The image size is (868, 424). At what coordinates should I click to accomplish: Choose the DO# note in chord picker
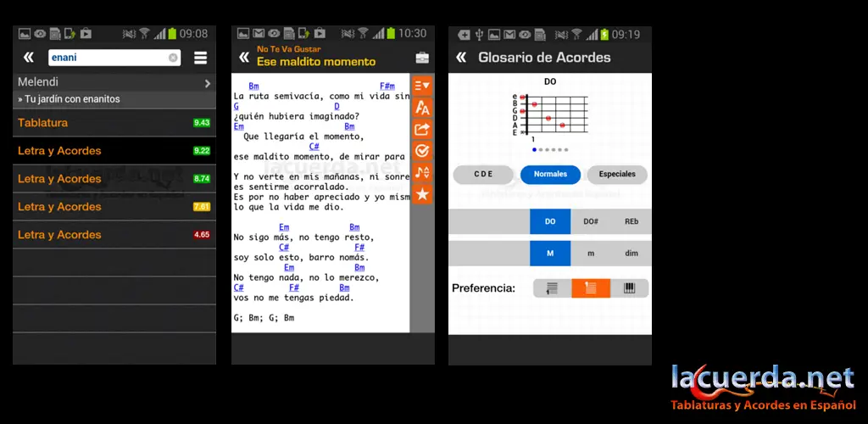pos(591,221)
